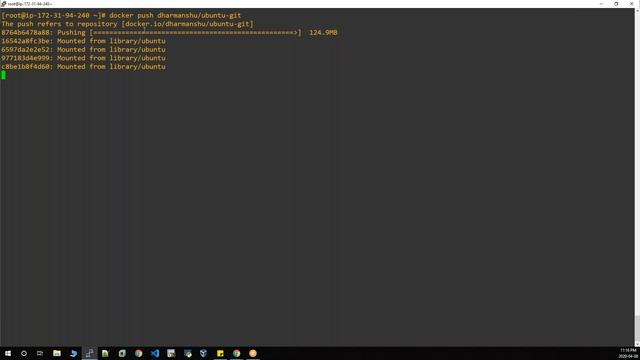Click the terminal vertical scrollbar thumb
Screen dimensions: 640x360
(637, 329)
